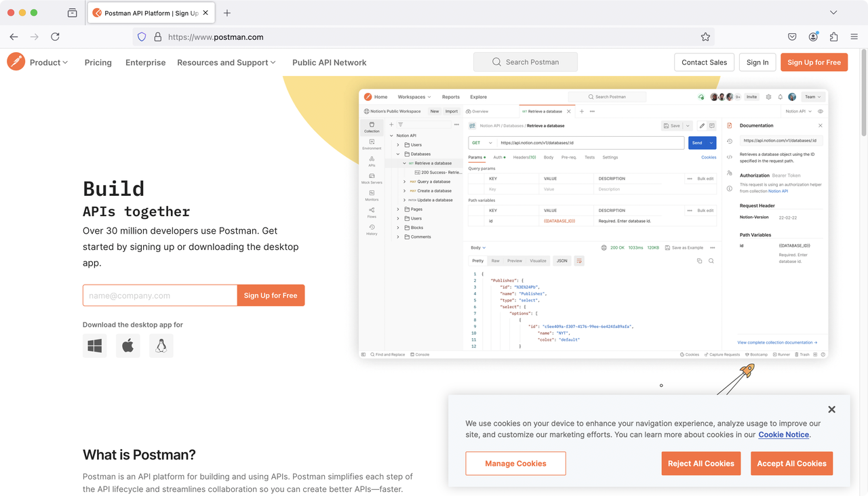Viewport: 868px width, 496px height.
Task: Select the Monitors icon in app preview
Action: (x=372, y=195)
